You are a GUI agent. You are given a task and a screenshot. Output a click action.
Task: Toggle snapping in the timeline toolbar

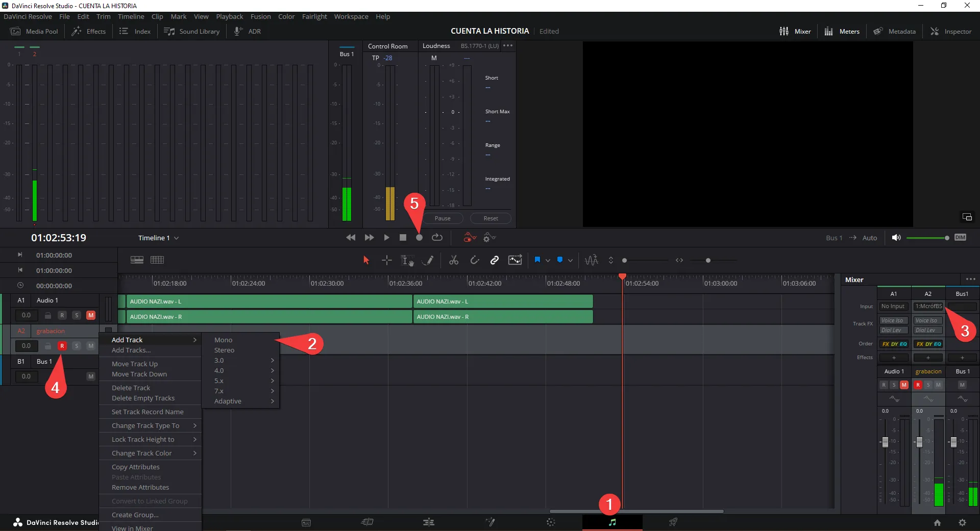[475, 260]
